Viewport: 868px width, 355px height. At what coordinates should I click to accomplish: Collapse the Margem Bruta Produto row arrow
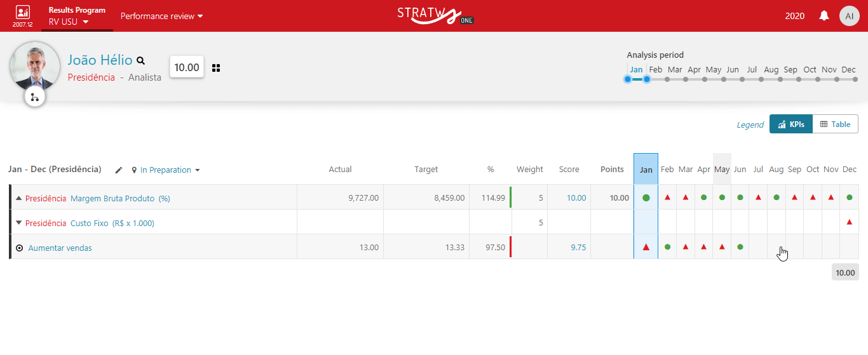tap(19, 198)
